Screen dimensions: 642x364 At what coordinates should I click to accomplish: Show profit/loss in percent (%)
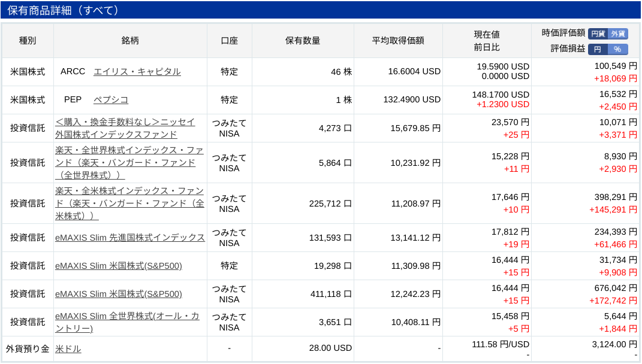pos(618,50)
